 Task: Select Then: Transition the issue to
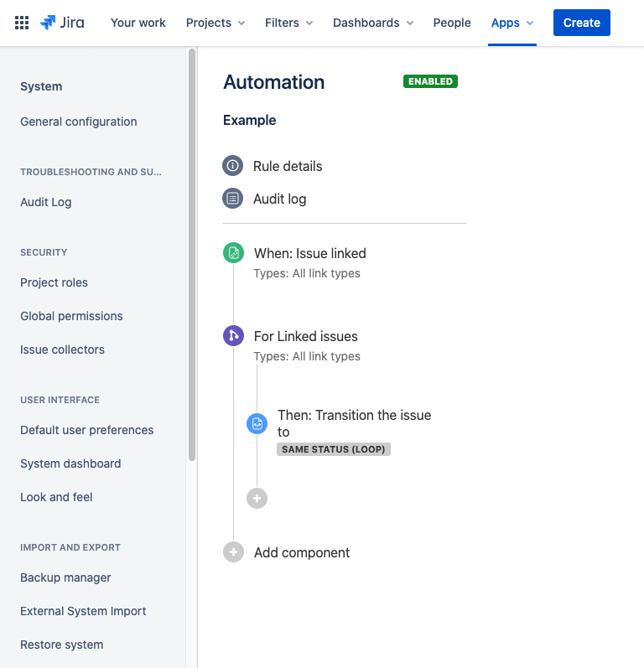[354, 423]
